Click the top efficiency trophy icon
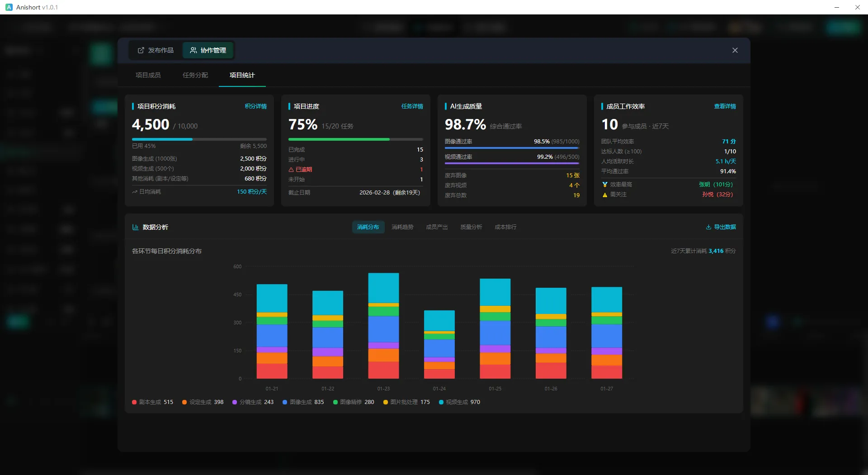The image size is (868, 475). pyautogui.click(x=604, y=185)
